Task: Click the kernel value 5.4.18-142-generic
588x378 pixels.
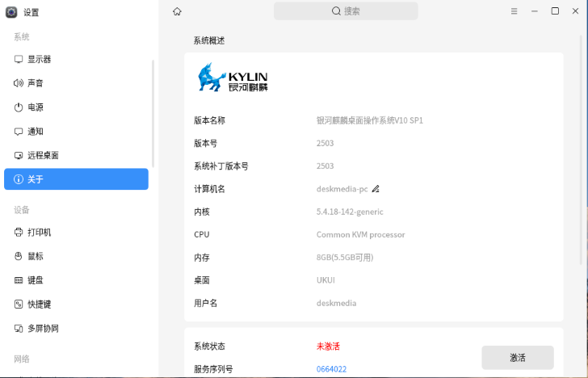Action: (x=350, y=212)
